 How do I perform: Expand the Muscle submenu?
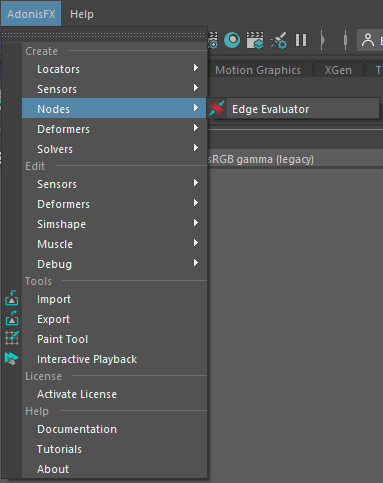114,244
